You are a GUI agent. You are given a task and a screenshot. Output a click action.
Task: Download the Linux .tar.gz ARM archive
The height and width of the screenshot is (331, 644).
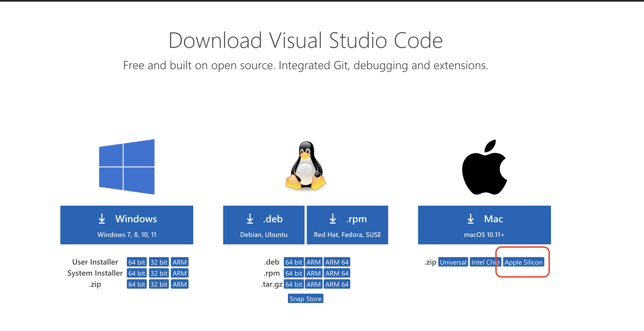point(313,284)
